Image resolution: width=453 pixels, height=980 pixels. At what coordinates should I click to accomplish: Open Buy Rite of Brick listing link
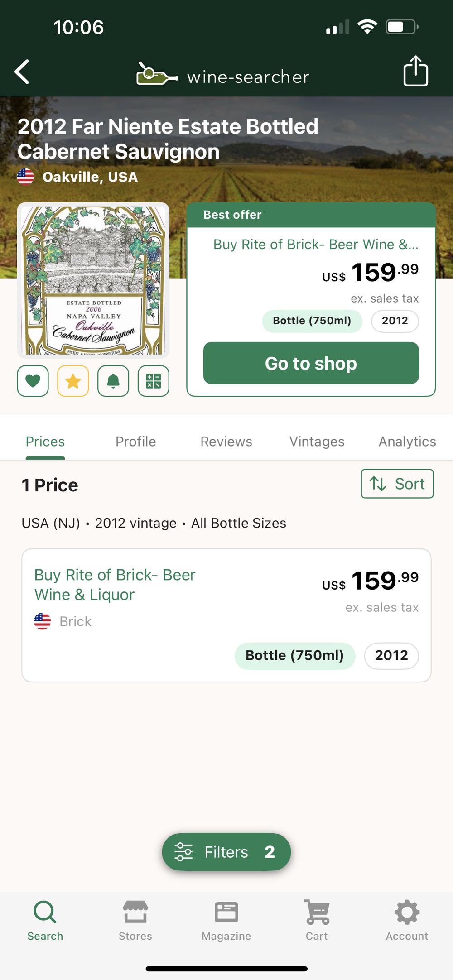[x=115, y=584]
